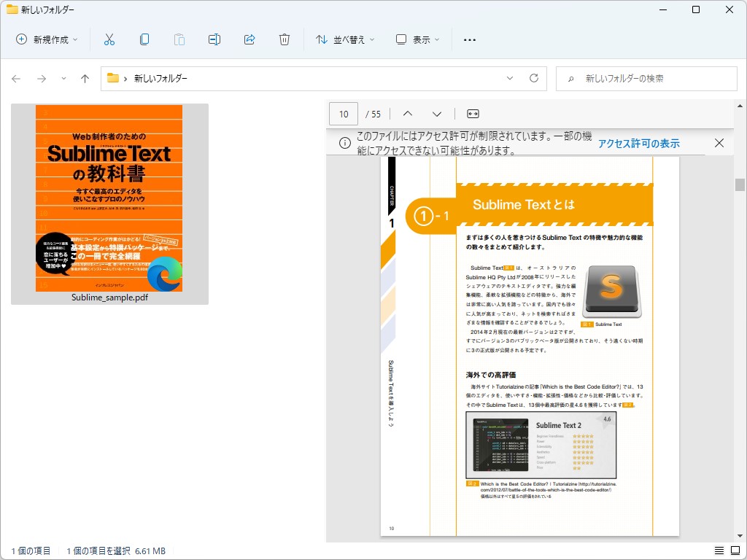This screenshot has width=747, height=560.
Task: Click the up-one-level arrow
Action: point(85,78)
